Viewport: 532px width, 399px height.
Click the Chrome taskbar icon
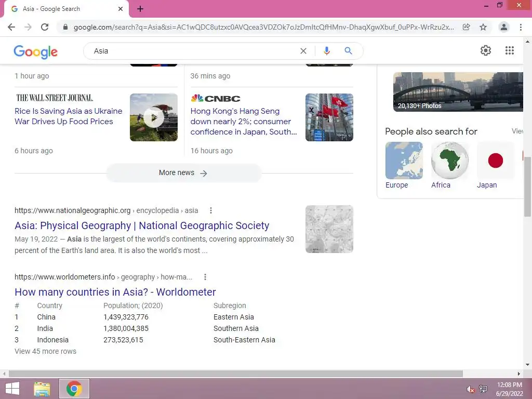tap(74, 389)
